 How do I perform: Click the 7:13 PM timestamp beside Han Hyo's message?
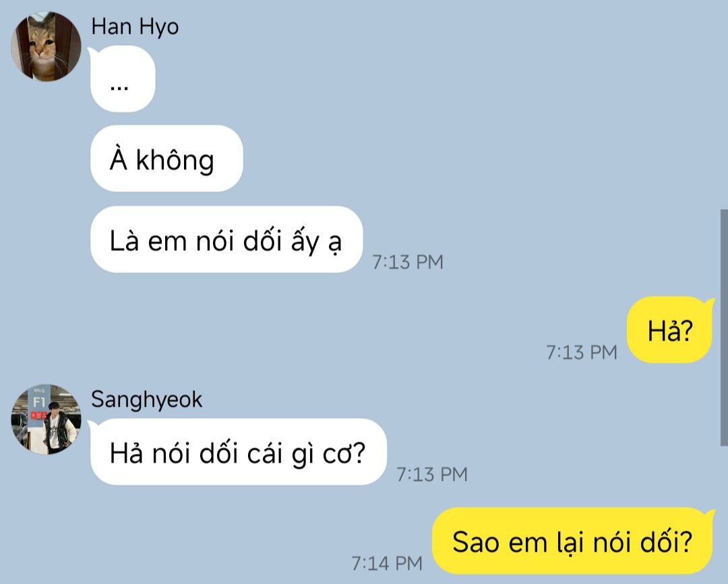[408, 262]
